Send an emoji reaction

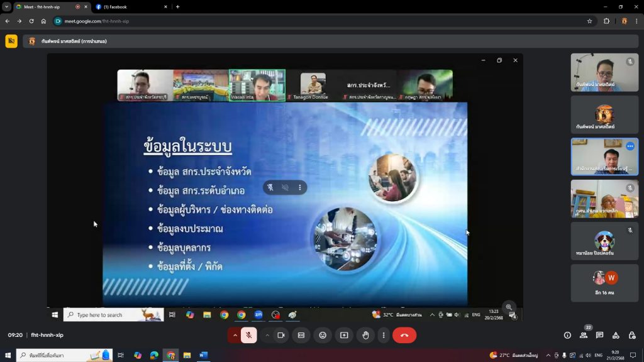tap(323, 336)
